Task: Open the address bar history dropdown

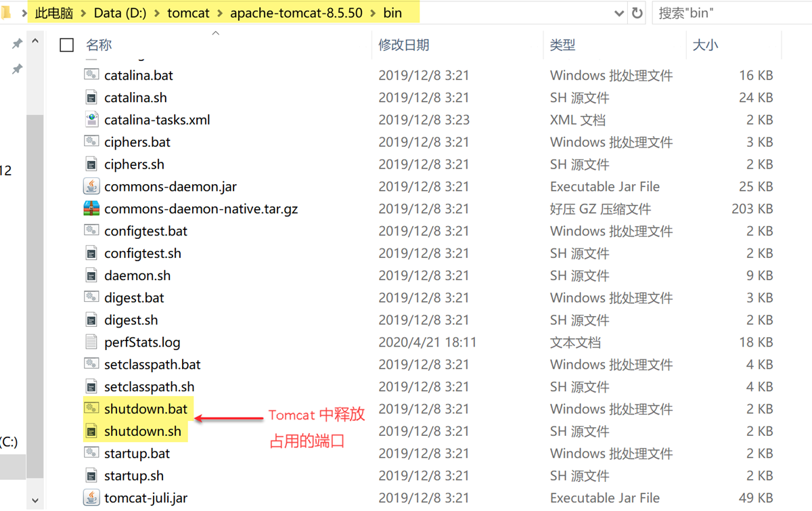Action: coord(619,13)
